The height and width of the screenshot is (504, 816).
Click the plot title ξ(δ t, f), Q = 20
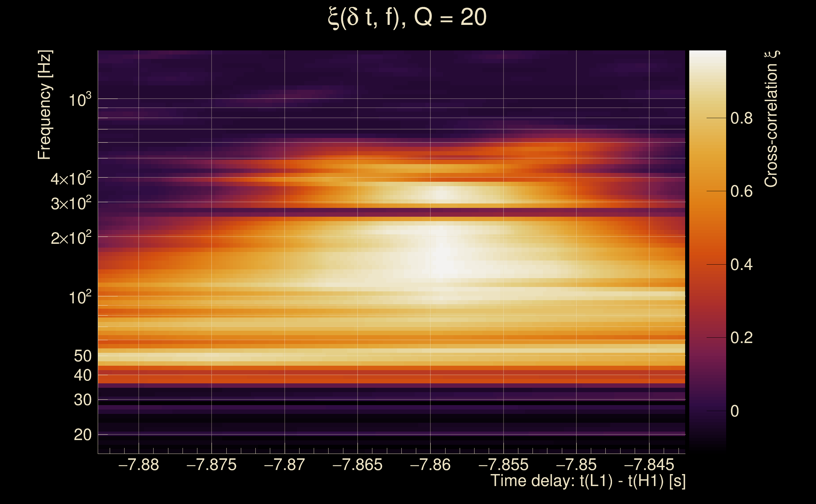[407, 18]
